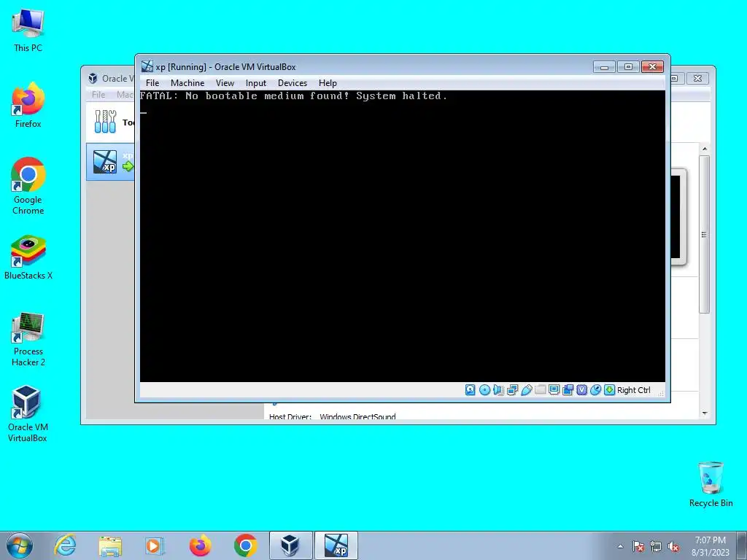Launch Internet Explorer from the taskbar

[65, 545]
